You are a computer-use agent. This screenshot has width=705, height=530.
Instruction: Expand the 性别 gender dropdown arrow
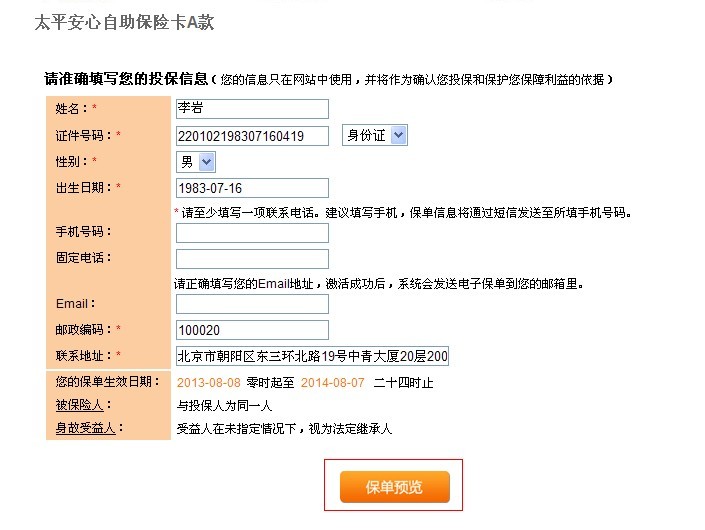[x=206, y=162]
